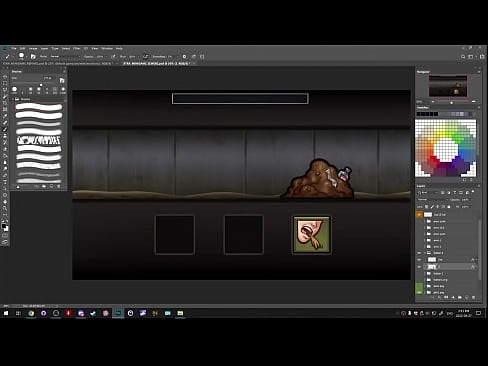Click the Navigator zoom slider
The width and height of the screenshot is (488, 366).
point(452,102)
